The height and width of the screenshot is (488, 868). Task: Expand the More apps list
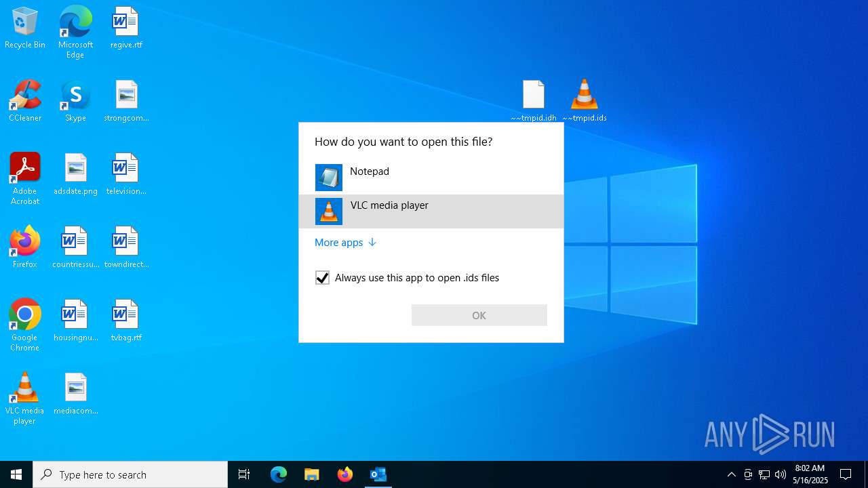tap(345, 243)
